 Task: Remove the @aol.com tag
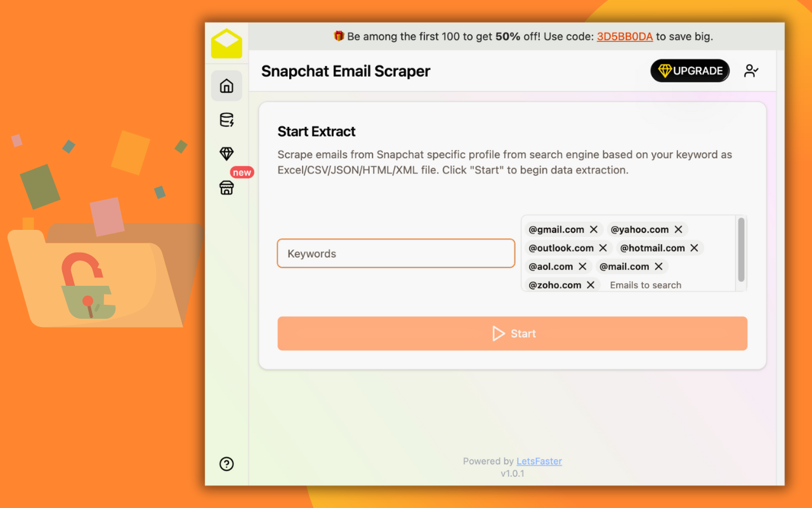pyautogui.click(x=582, y=266)
